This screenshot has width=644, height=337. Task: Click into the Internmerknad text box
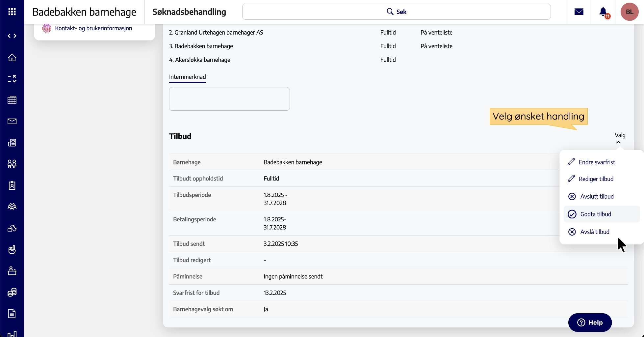coord(229,99)
